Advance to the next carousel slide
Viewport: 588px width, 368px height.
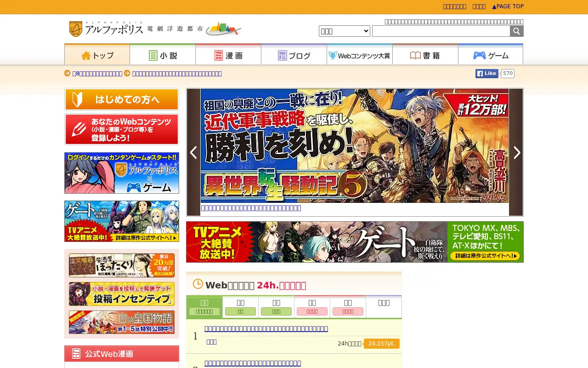coord(516,152)
